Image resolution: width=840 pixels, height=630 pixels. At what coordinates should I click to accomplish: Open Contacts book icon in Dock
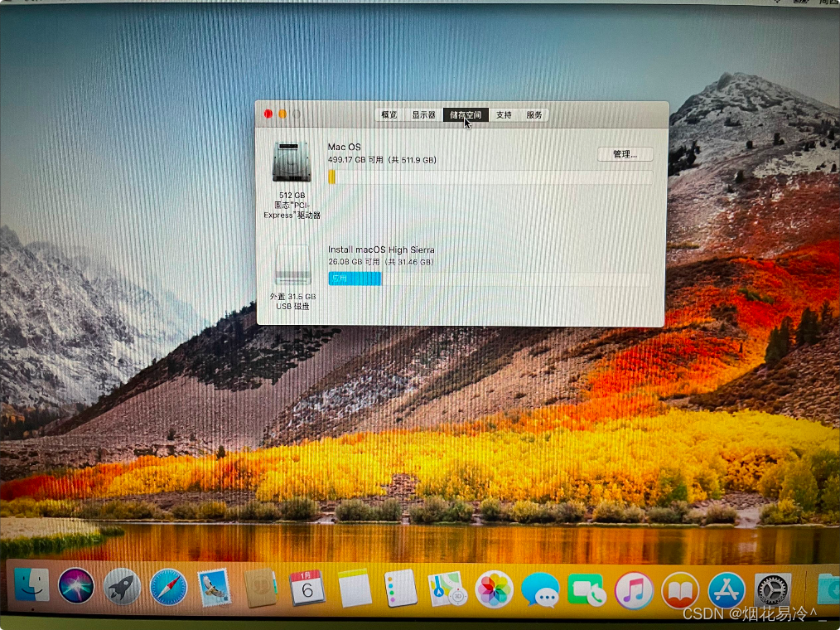coord(260,589)
